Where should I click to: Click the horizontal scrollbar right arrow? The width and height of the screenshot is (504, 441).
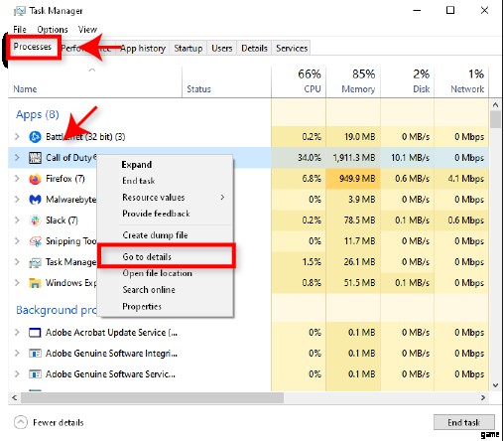pyautogui.click(x=483, y=397)
